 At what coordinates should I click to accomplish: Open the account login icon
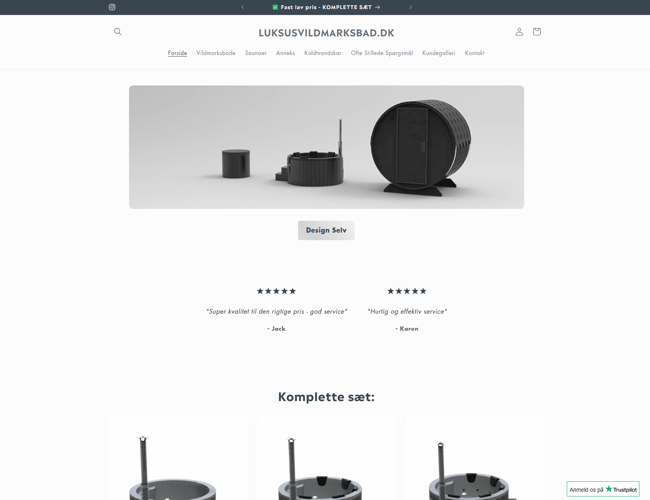click(x=519, y=32)
